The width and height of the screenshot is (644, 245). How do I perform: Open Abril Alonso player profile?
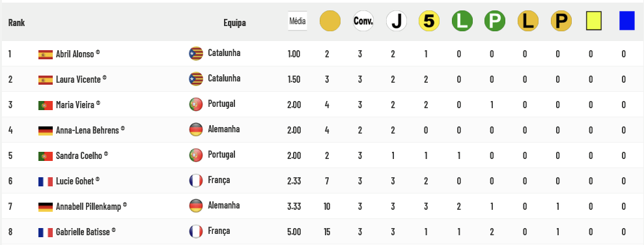point(75,54)
